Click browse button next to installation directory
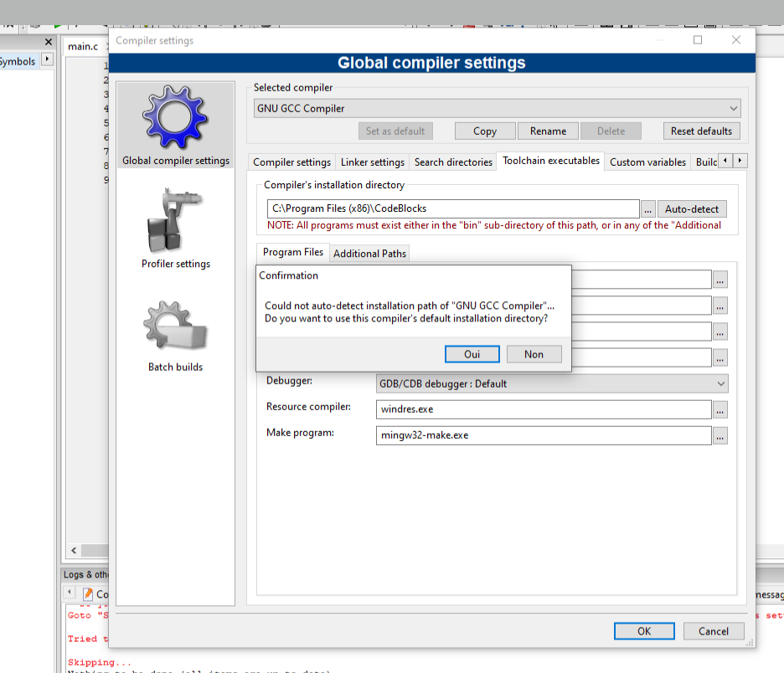784x673 pixels. [x=647, y=209]
